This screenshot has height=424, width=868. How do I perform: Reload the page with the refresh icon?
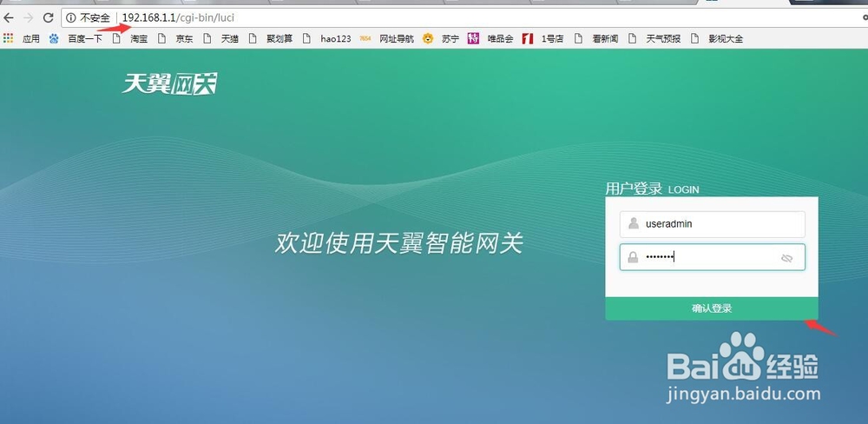(48, 17)
